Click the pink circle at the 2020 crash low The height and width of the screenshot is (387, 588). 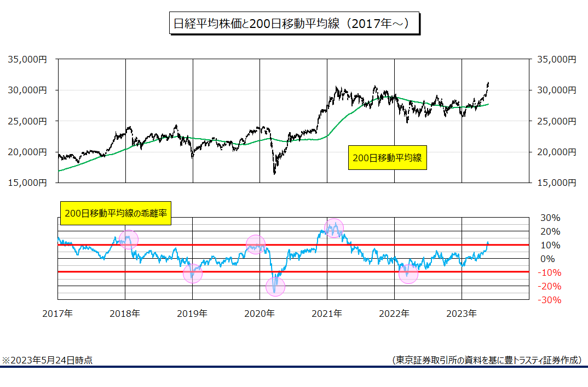[275, 287]
